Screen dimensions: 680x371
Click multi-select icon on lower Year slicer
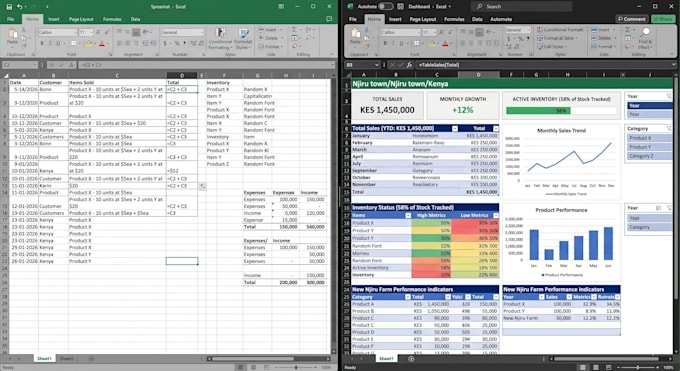[x=659, y=208]
